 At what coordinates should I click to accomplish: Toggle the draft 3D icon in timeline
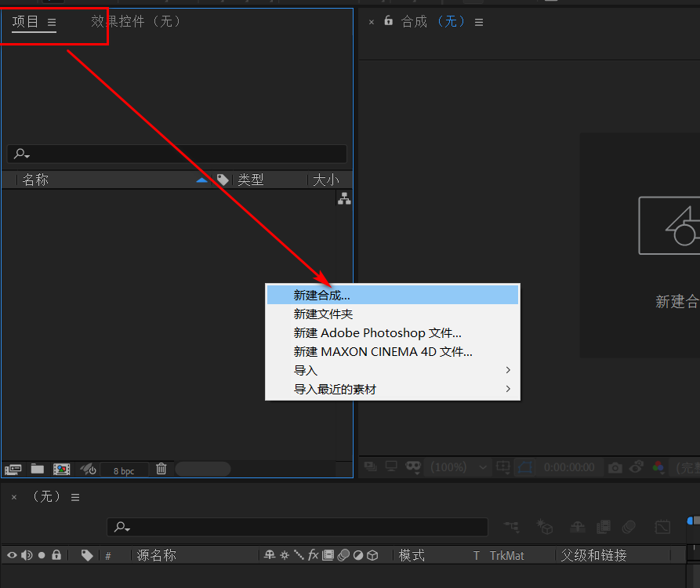click(545, 527)
